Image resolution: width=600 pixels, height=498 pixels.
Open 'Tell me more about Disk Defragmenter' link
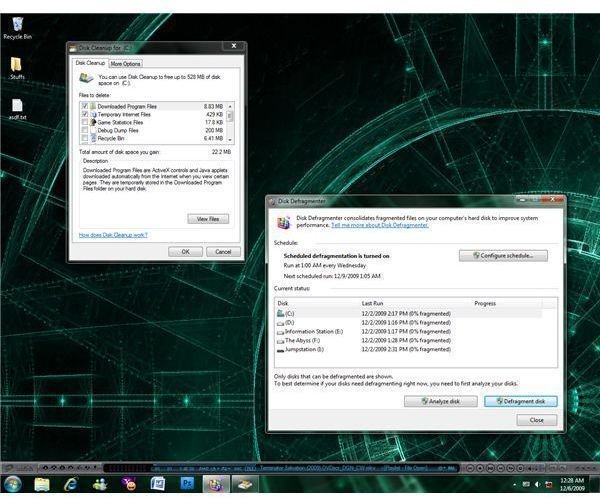380,225
